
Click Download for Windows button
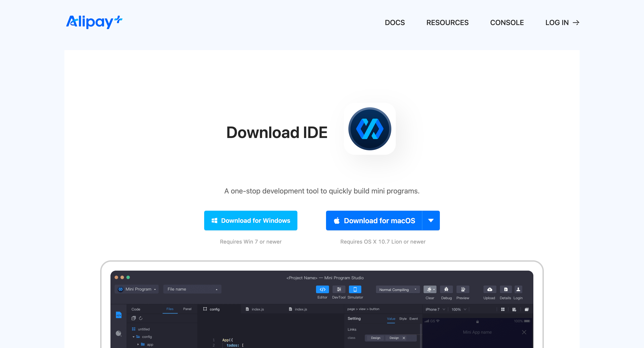point(250,221)
